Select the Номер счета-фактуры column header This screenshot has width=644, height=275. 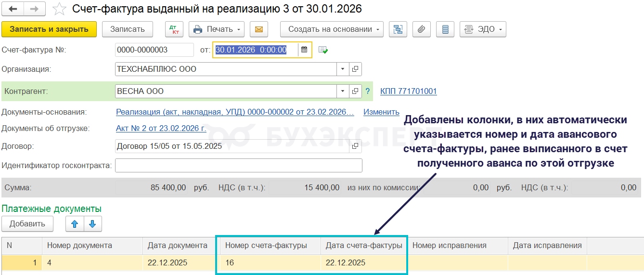(270, 246)
